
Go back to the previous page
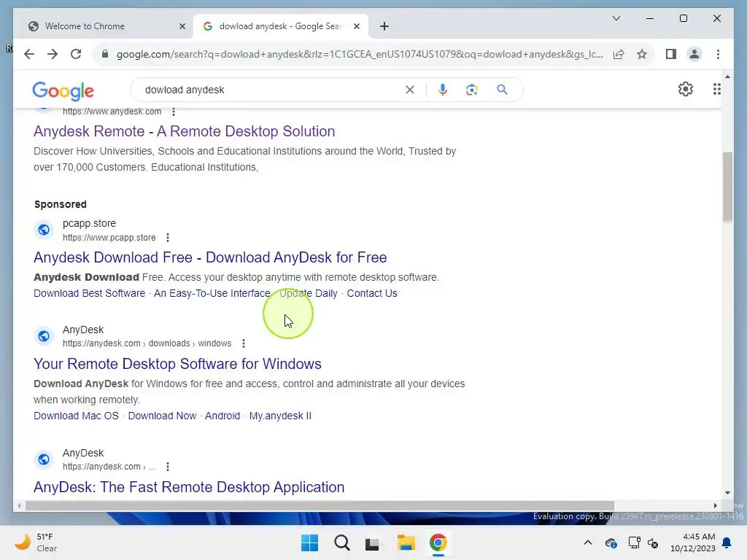tap(29, 54)
